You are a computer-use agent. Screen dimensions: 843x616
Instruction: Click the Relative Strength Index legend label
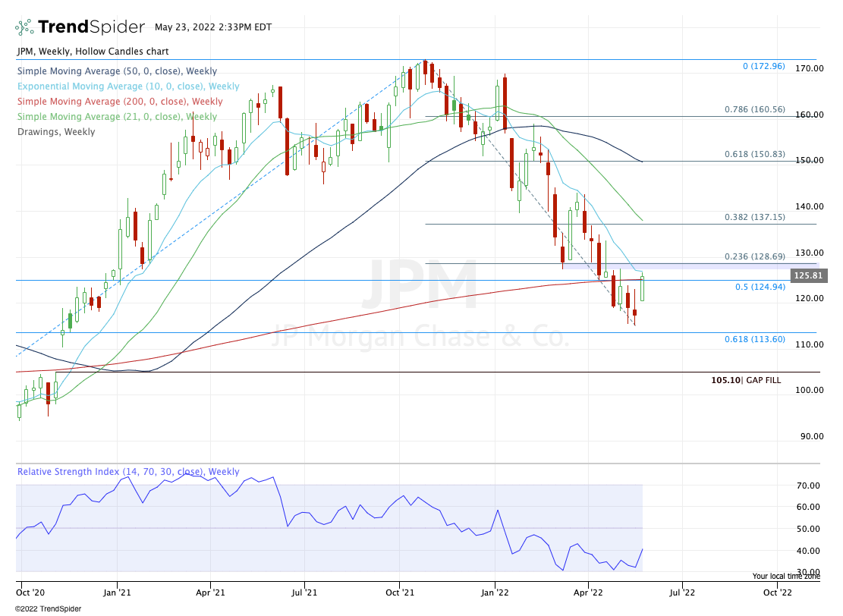tap(128, 471)
